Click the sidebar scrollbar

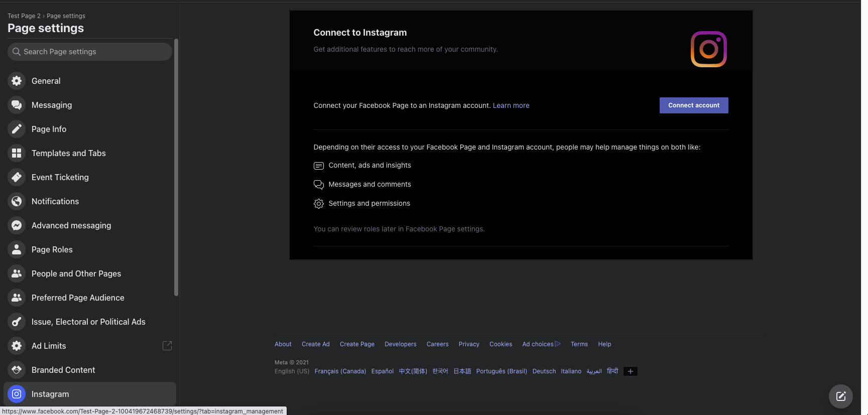point(176,168)
